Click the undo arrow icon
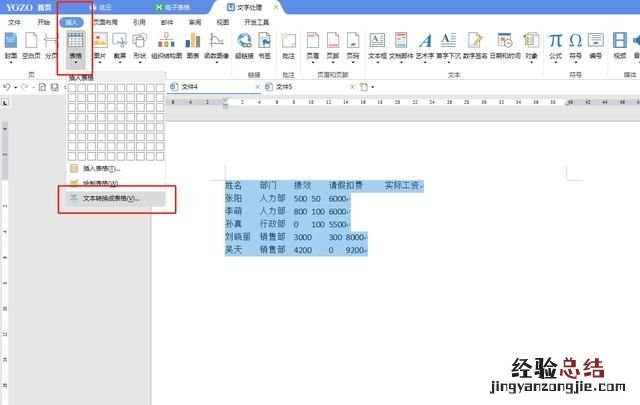 [7, 87]
